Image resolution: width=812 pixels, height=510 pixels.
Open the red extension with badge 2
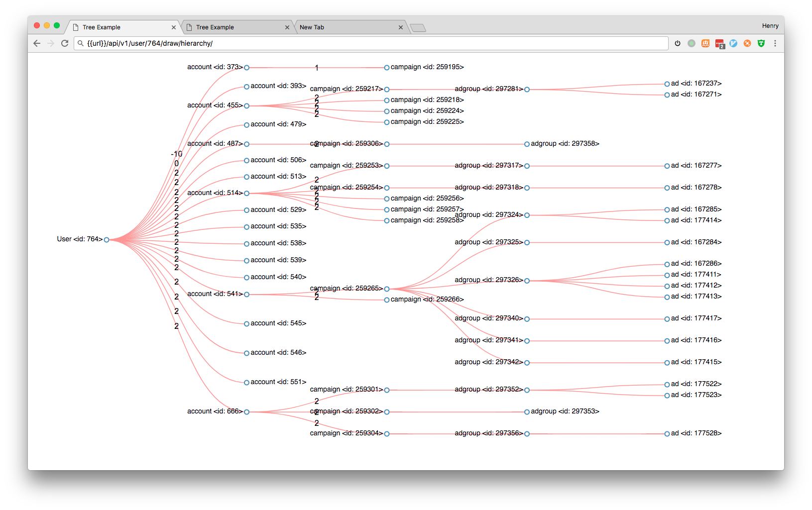719,44
